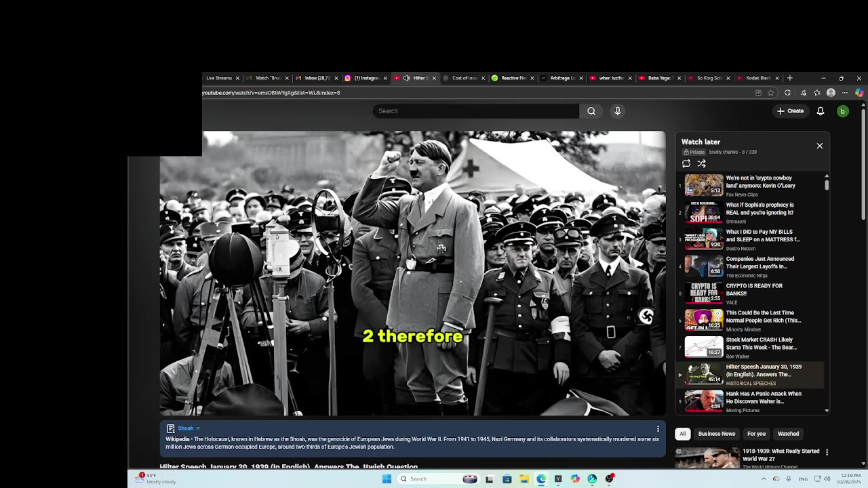Mute the Hilter tab via speaker icon
This screenshot has height=488, width=868.
(x=406, y=78)
